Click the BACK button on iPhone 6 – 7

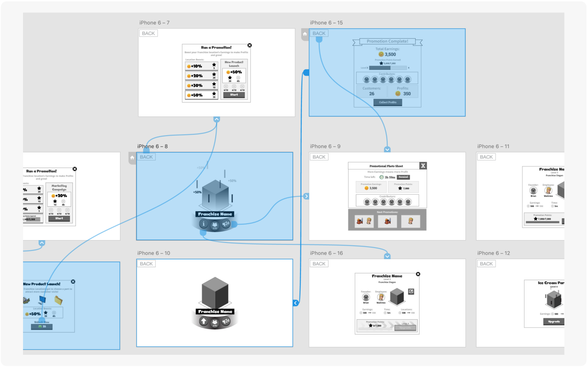point(148,33)
